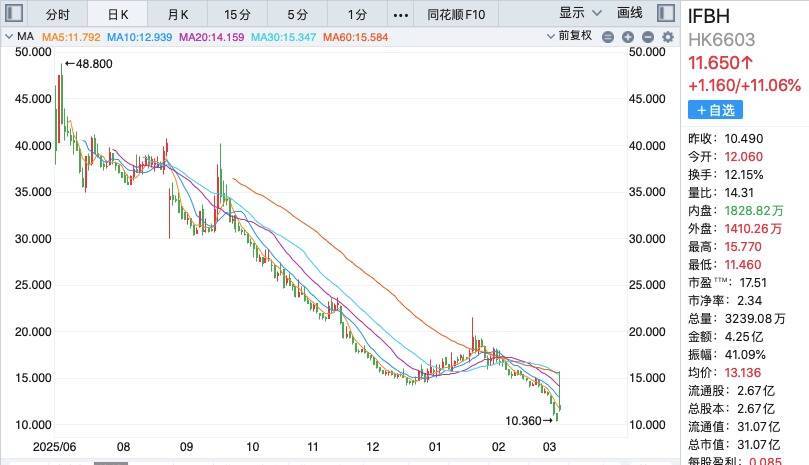
Task: Open the 显示 display dropdown
Action: pyautogui.click(x=580, y=15)
